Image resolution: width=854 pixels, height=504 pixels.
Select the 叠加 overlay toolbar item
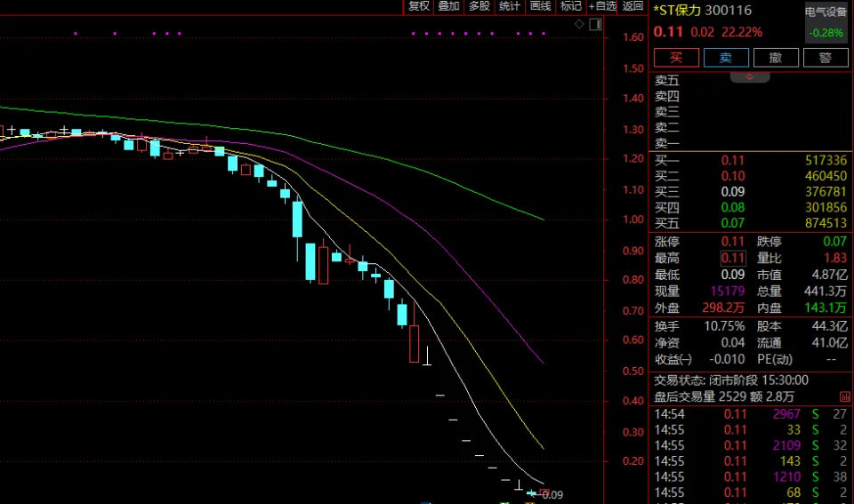click(x=448, y=6)
